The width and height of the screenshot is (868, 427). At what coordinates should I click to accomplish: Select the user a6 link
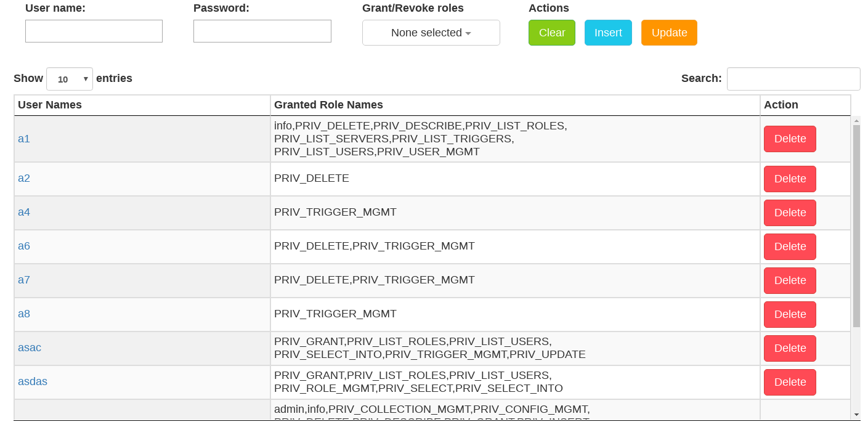(23, 246)
